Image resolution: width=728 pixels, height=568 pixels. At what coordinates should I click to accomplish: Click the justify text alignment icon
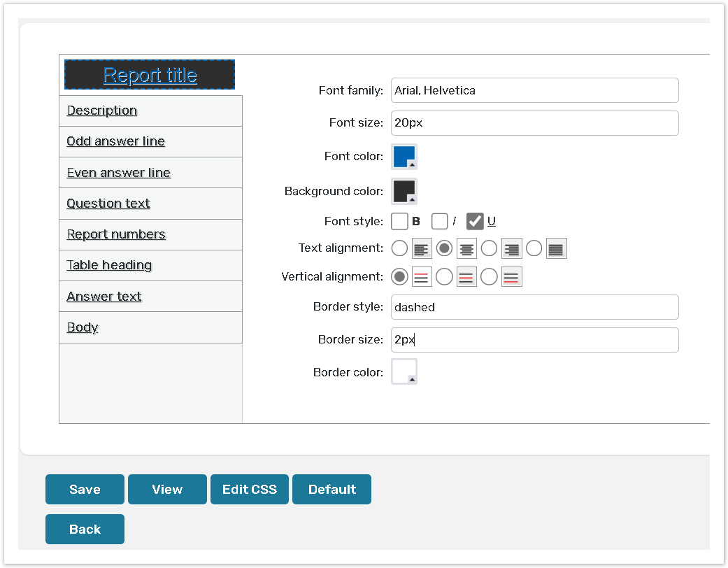click(556, 249)
